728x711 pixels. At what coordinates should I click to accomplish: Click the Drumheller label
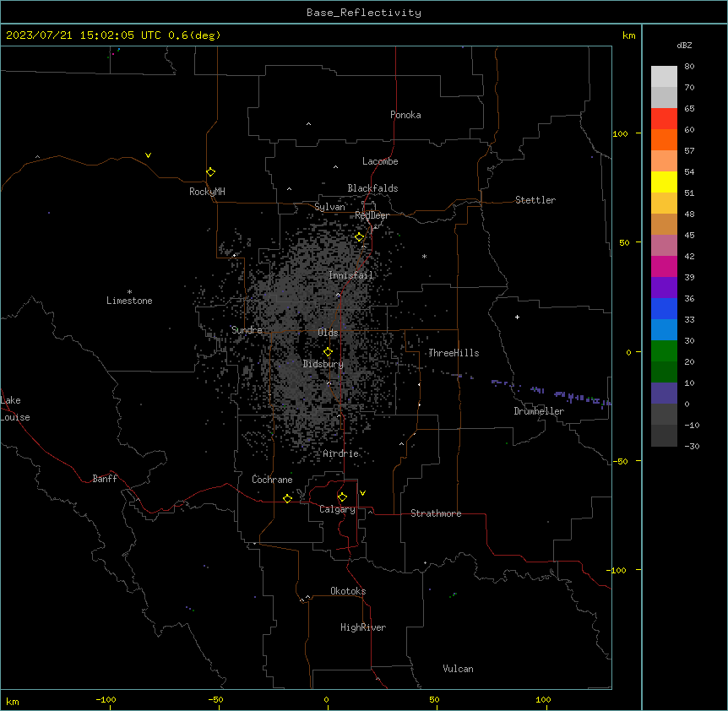coord(539,411)
